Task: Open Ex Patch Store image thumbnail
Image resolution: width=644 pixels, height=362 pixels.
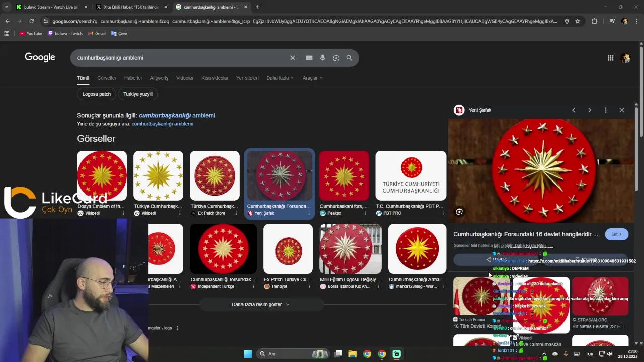Action: (214, 175)
